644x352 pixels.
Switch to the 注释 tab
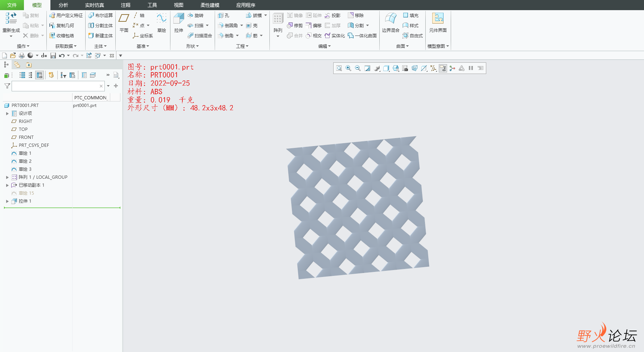126,5
